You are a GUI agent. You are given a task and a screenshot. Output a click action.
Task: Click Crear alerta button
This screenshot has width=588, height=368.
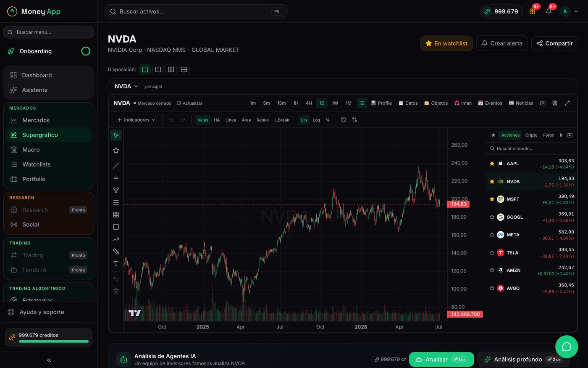pos(502,43)
